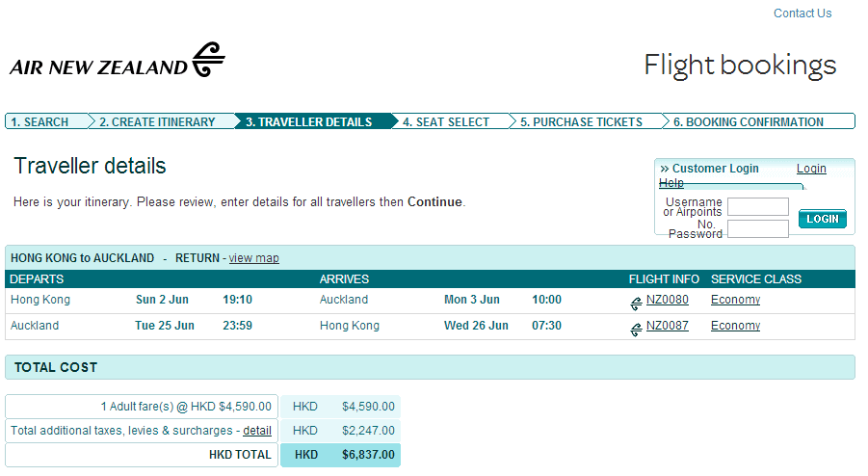Click the Air New Zealand koru logo
This screenshot has width=868, height=476.
tap(208, 60)
